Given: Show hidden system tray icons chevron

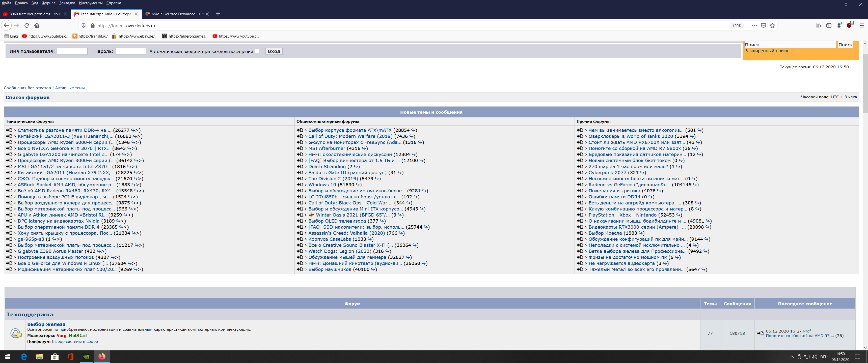Looking at the screenshot, I should (791, 357).
